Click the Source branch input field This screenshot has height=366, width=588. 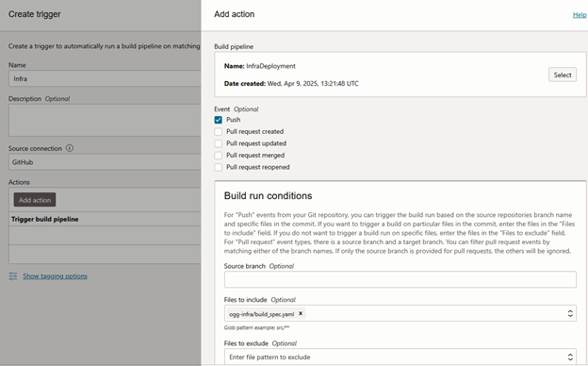pyautogui.click(x=400, y=279)
